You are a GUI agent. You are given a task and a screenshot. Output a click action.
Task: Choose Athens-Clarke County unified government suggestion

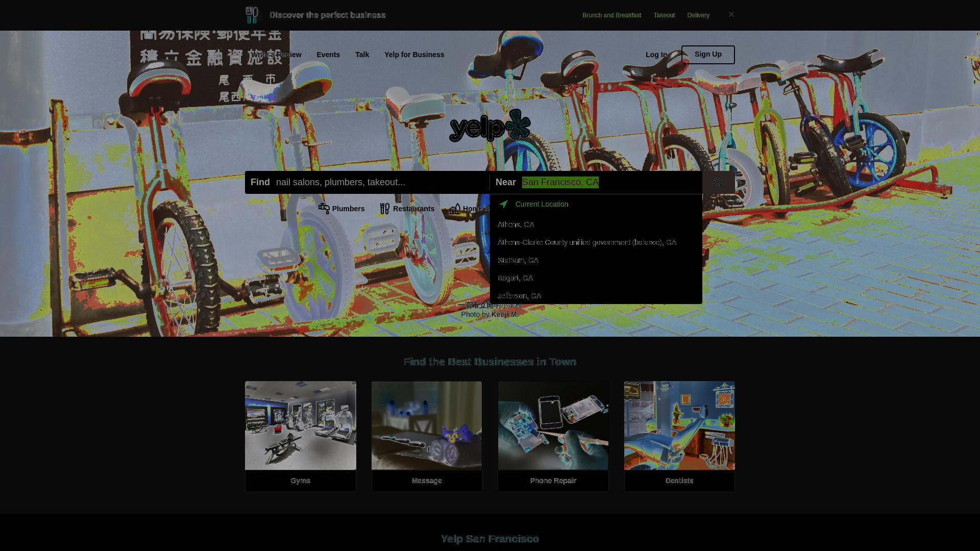pyautogui.click(x=596, y=242)
